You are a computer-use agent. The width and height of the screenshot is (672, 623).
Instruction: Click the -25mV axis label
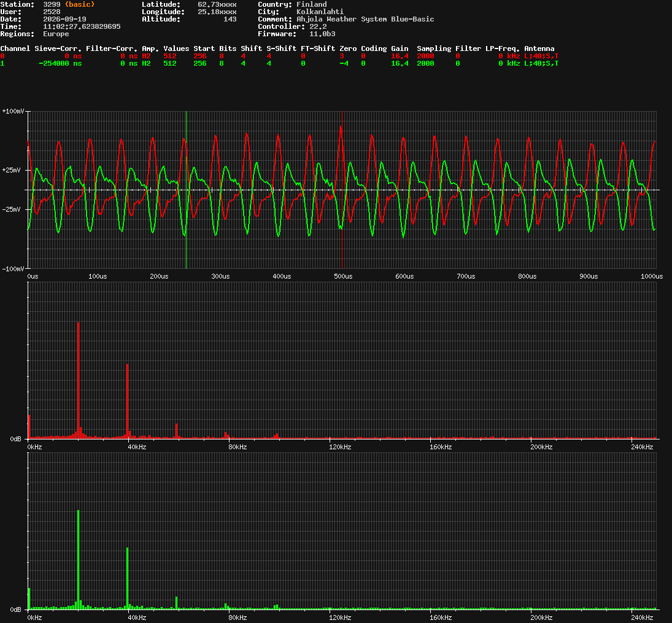11,210
